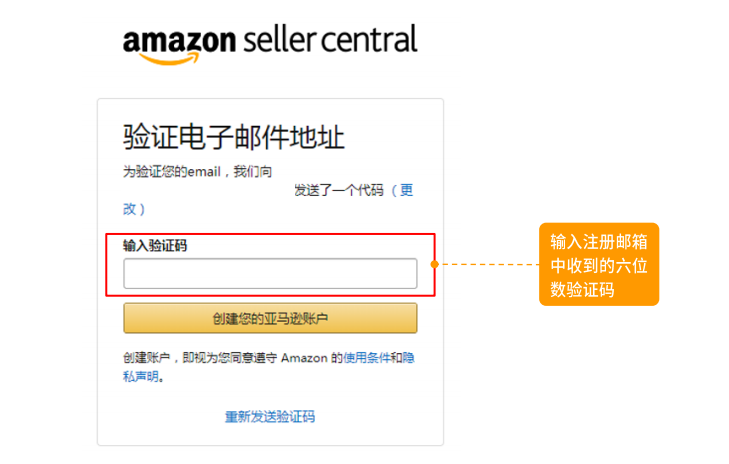Click the text 发送了一个代码
The height and width of the screenshot is (464, 729).
point(338,190)
